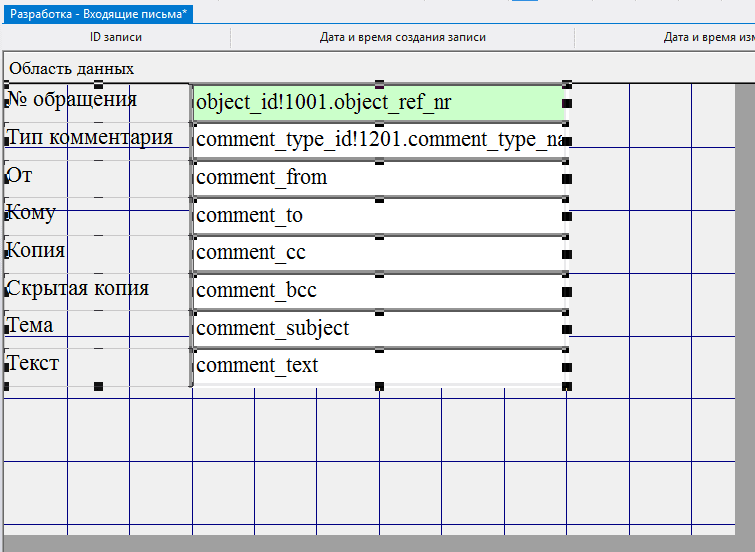Image resolution: width=755 pixels, height=552 pixels.
Task: Select the 'Скрытая копия' label
Action: [x=78, y=288]
